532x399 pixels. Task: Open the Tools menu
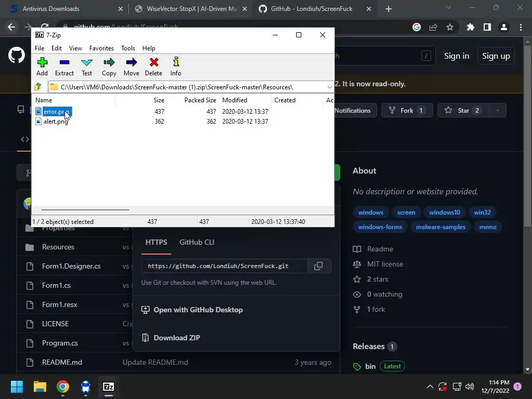(x=128, y=48)
